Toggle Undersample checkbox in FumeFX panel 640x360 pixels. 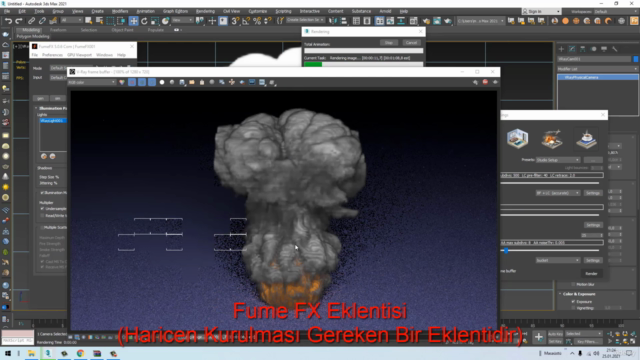click(42, 209)
